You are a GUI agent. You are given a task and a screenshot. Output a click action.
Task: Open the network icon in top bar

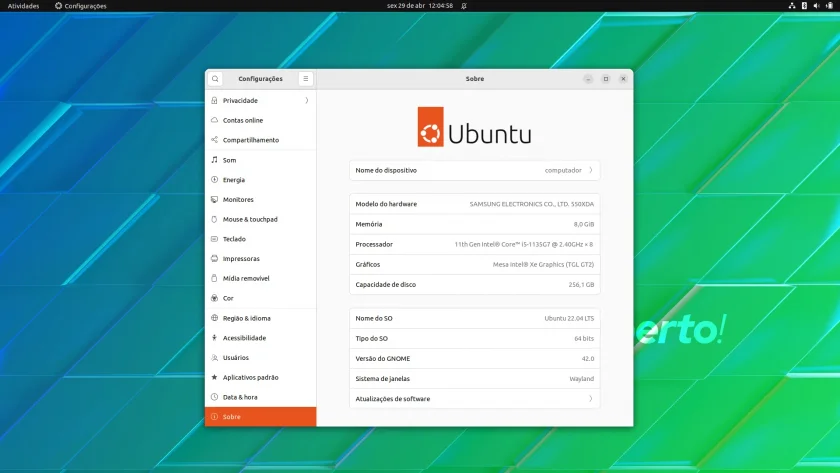click(x=792, y=6)
